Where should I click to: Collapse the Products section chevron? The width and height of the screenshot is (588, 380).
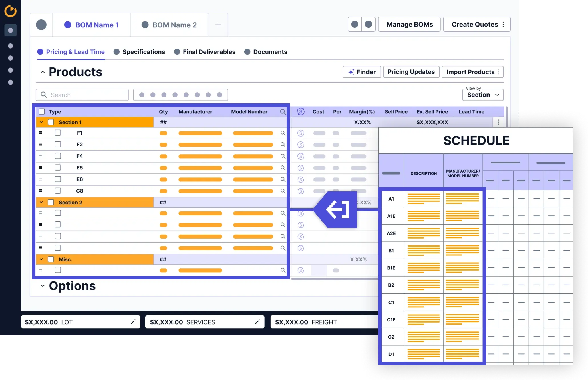pos(43,72)
